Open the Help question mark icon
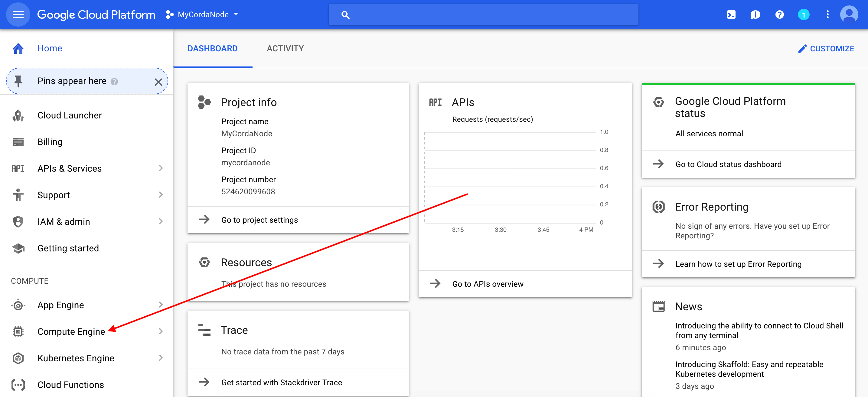This screenshot has width=868, height=397. tap(779, 15)
